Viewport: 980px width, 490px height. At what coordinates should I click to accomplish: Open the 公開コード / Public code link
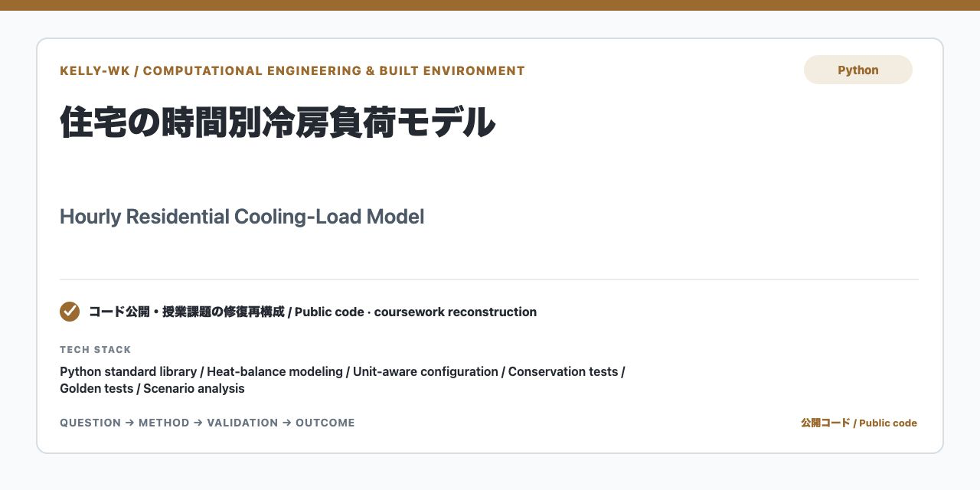tap(859, 423)
